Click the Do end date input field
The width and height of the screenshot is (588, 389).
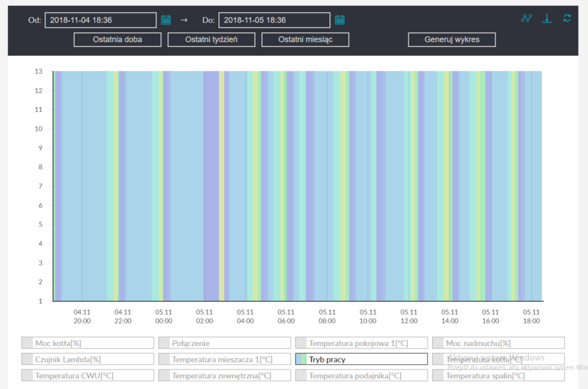coord(274,20)
